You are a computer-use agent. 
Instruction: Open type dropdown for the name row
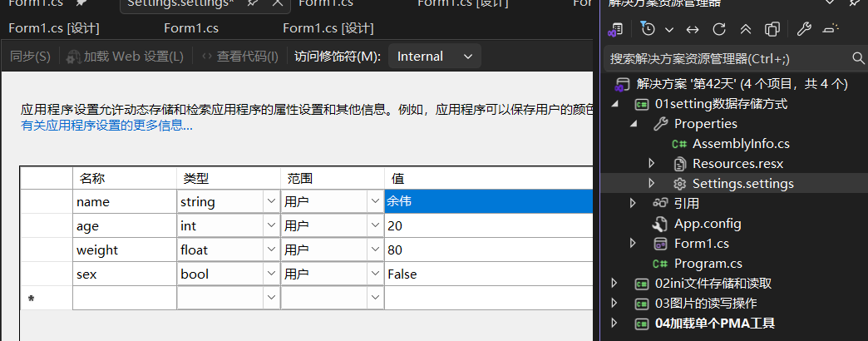pyautogui.click(x=271, y=201)
